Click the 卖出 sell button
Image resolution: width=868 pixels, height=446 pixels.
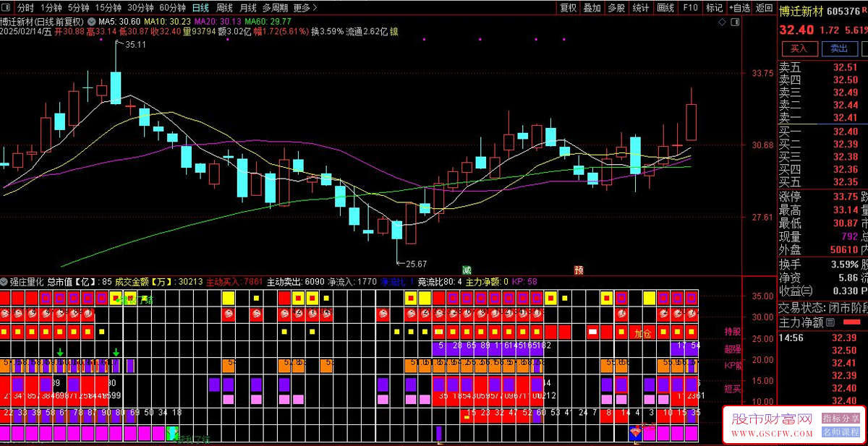839,48
